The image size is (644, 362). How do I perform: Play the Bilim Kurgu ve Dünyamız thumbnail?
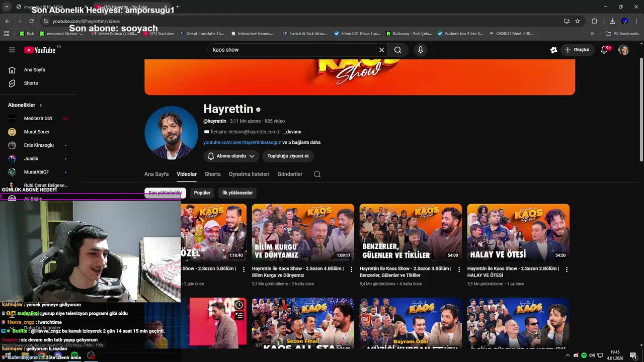(x=303, y=233)
